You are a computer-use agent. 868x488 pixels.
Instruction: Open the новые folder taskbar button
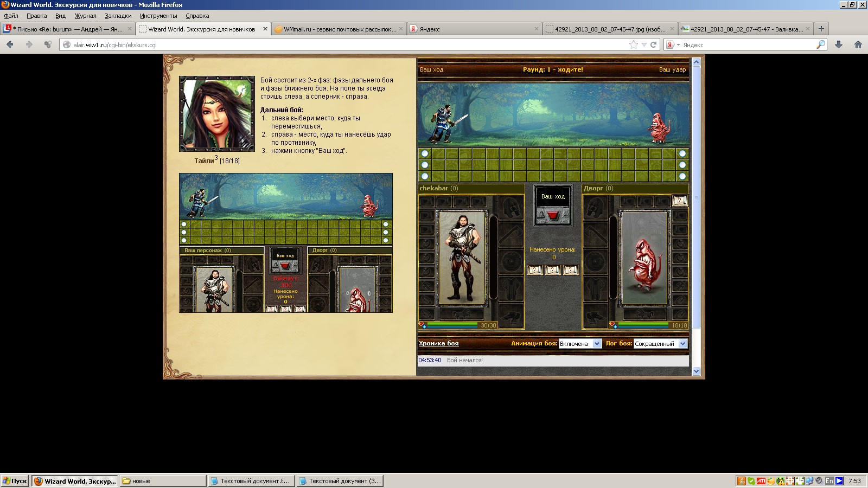click(163, 481)
